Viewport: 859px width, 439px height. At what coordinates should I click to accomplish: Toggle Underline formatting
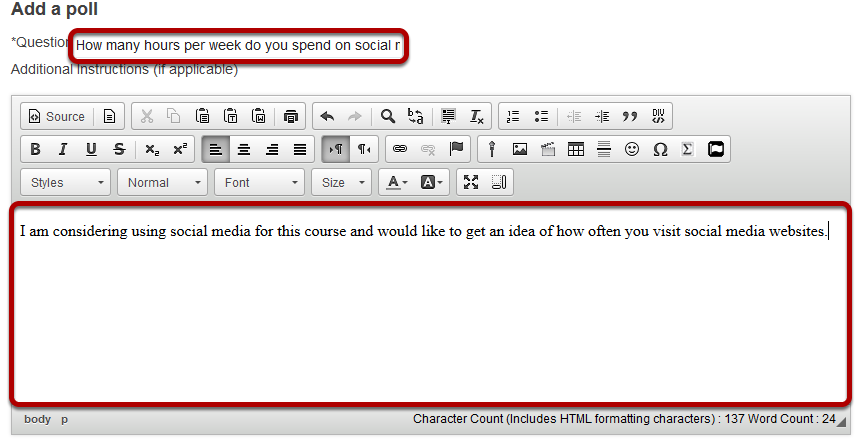(91, 149)
